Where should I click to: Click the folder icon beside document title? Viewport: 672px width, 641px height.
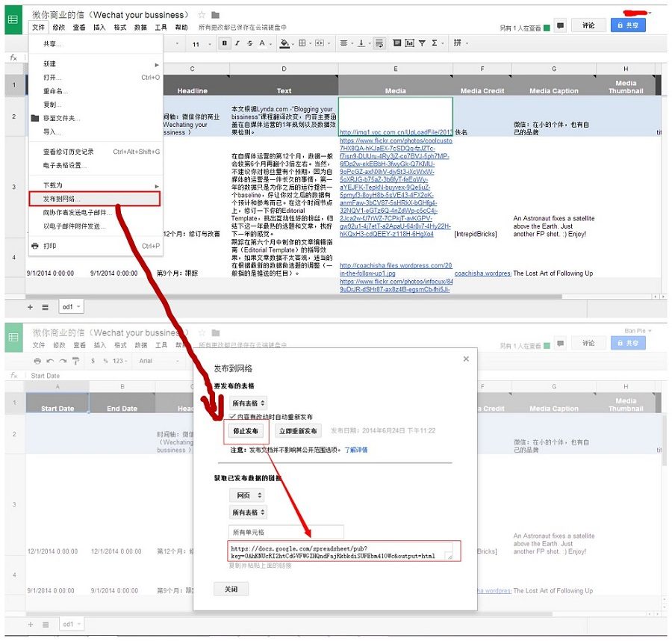coord(216,15)
